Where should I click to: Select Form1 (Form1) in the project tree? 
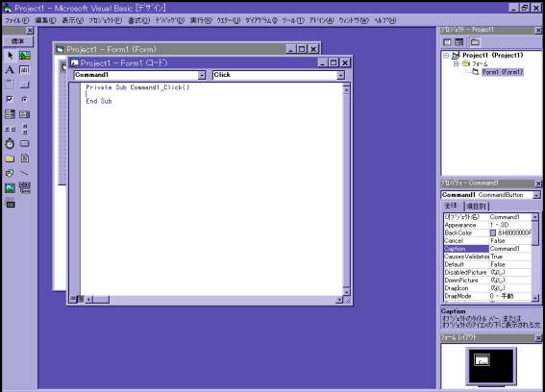tap(503, 72)
